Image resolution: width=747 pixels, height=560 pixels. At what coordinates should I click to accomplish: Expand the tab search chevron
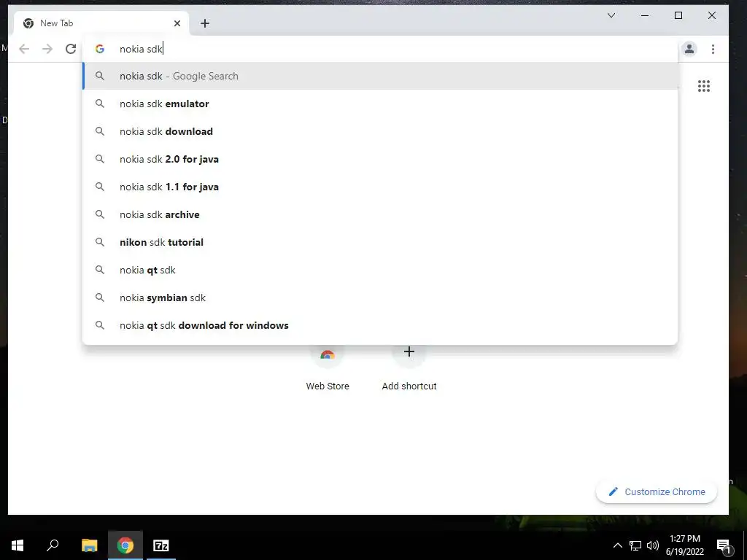tap(611, 15)
